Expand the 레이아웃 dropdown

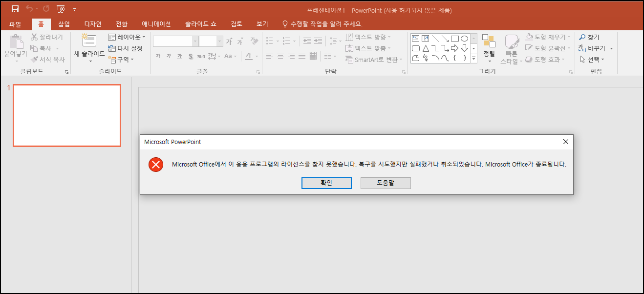[127, 37]
